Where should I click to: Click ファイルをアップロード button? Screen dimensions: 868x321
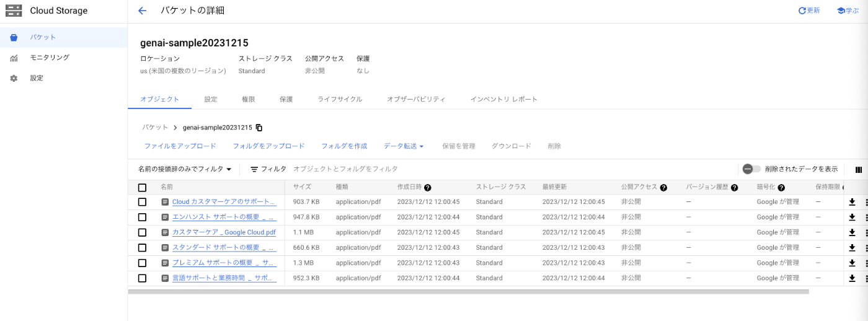(x=180, y=146)
